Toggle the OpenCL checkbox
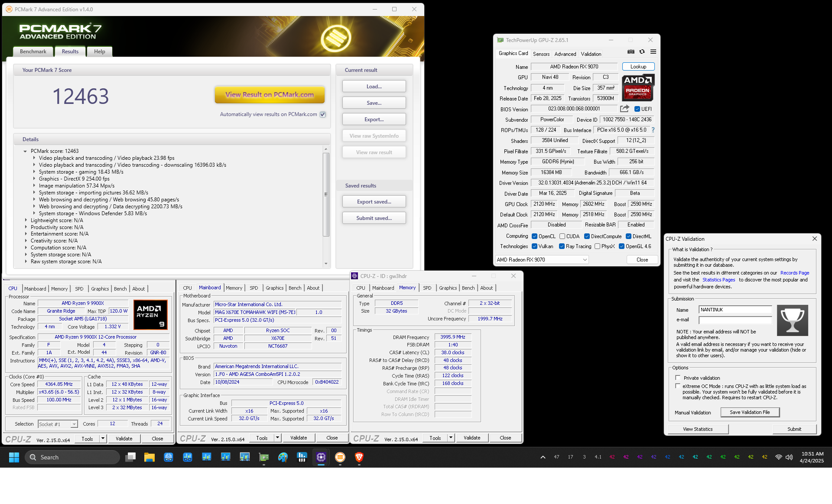832x504 pixels. [x=534, y=236]
